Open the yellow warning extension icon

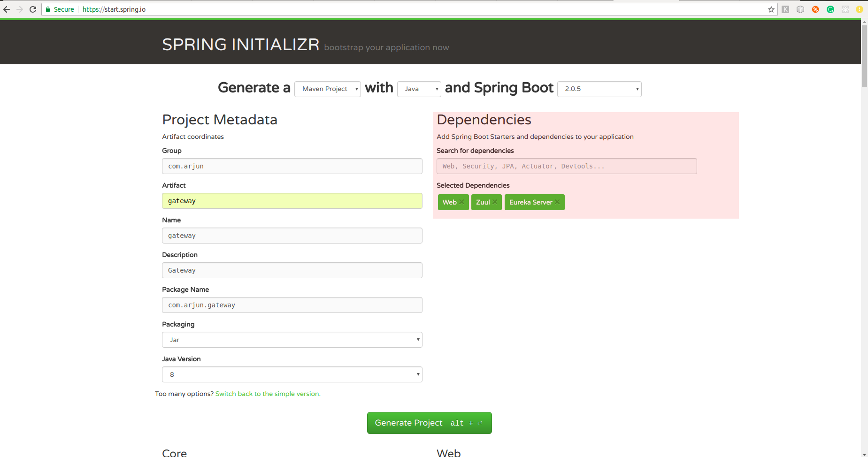pos(860,9)
